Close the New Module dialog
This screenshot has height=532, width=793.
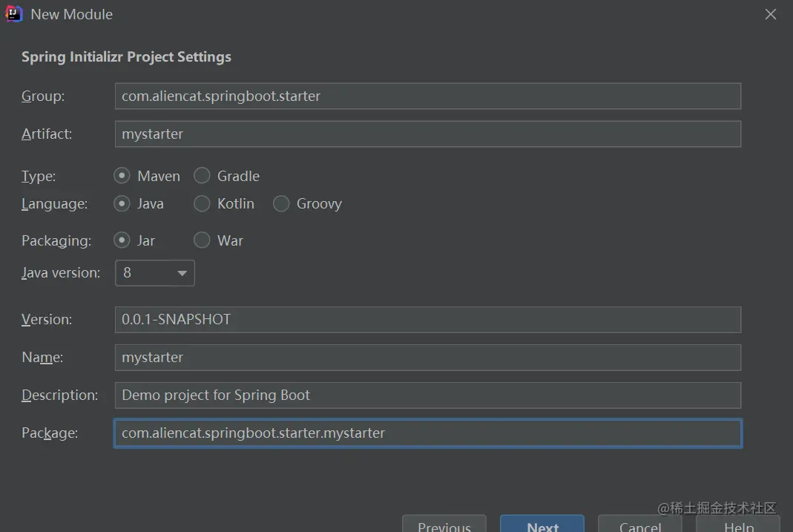click(x=770, y=14)
